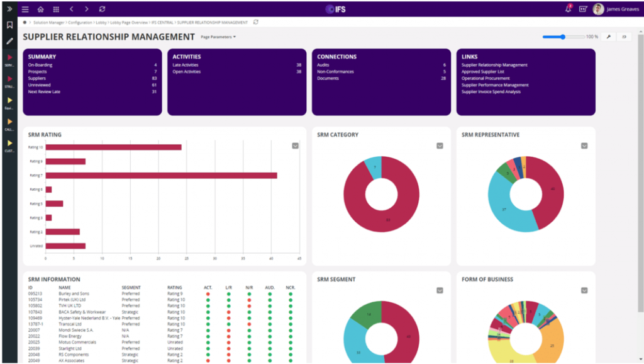This screenshot has height=364, width=644.
Task: Open the hamburger navigation menu
Action: 25,9
